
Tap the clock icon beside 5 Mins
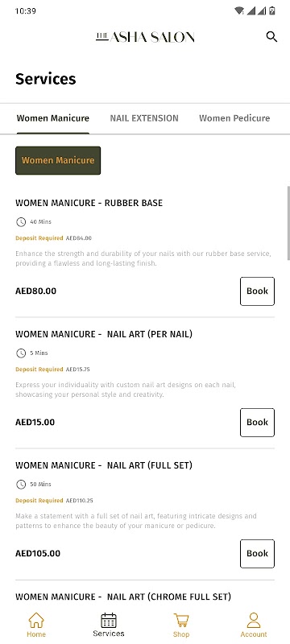[x=21, y=353]
